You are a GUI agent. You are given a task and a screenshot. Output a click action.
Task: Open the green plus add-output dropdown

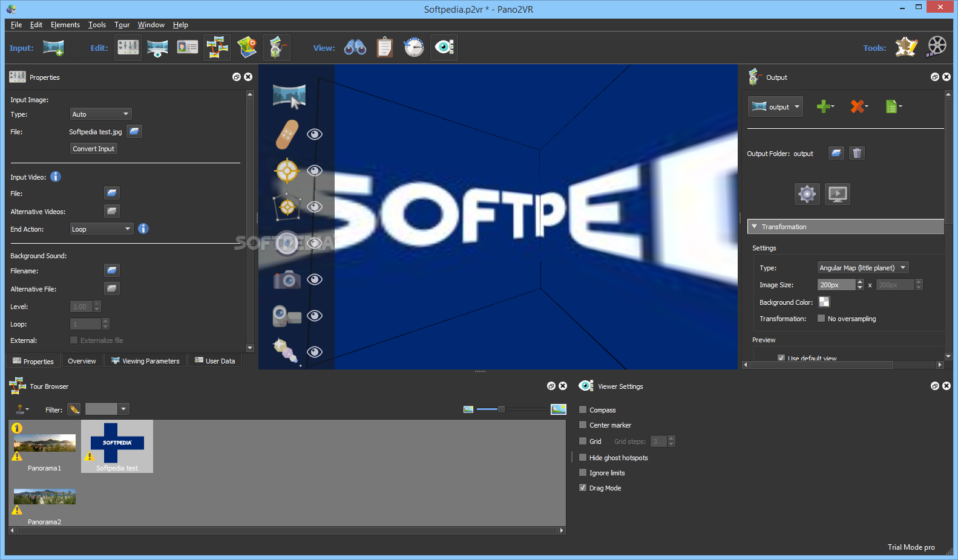825,106
